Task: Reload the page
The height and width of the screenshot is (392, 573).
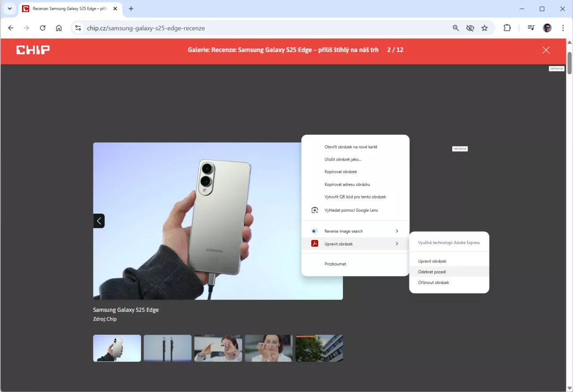Action: coord(43,28)
